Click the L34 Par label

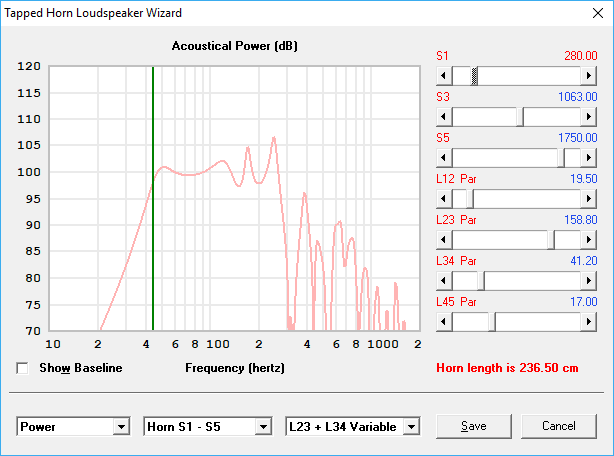[x=456, y=261]
